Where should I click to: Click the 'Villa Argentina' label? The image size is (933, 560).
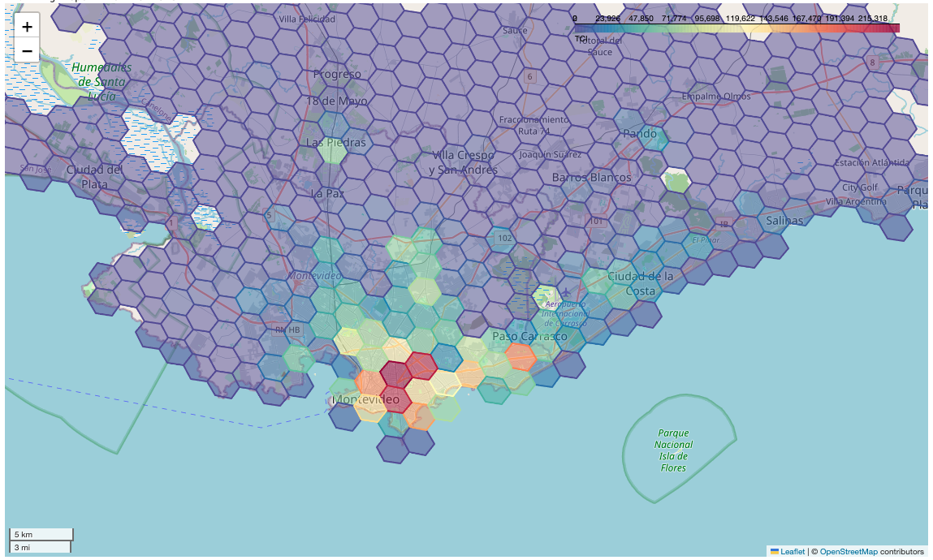[x=856, y=201]
